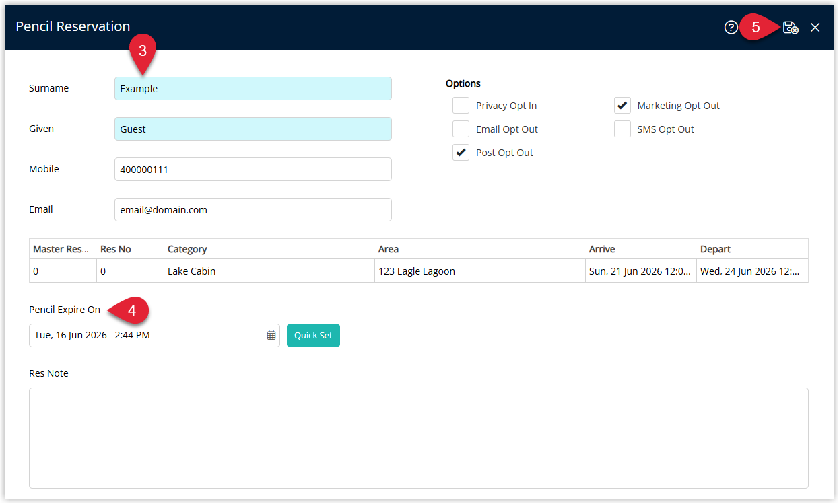Tick the Email Opt Out checkbox

(461, 129)
